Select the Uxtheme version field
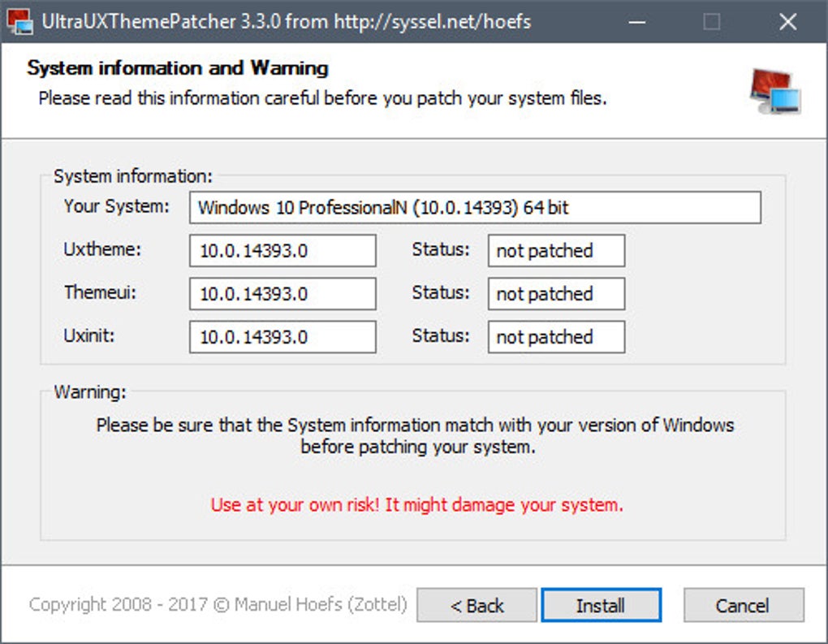 coord(282,251)
